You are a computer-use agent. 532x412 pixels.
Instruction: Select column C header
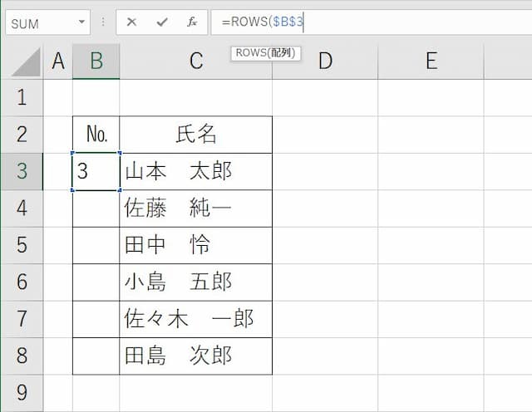point(196,61)
